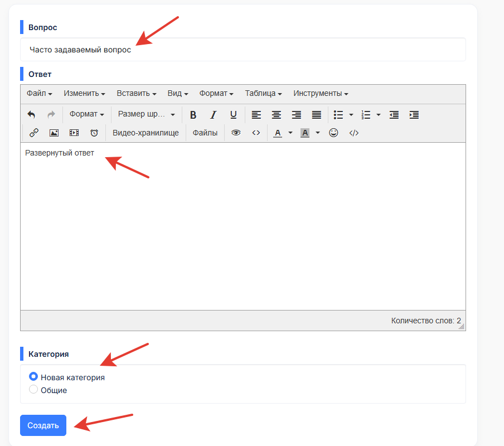Apply bold formatting in editor toolbar
Viewport: 504px width, 446px height.
pos(193,114)
